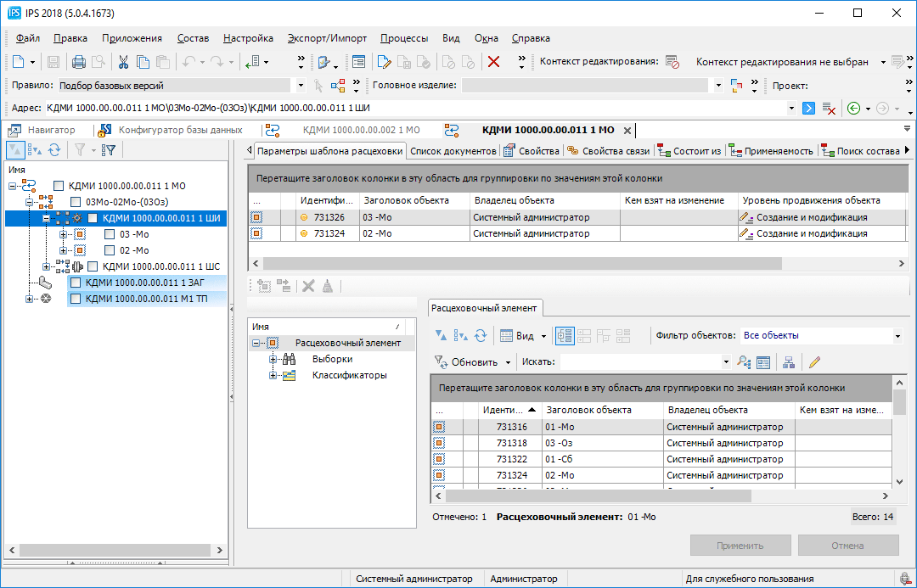Click the red X delete icon
Image resolution: width=917 pixels, height=588 pixels.
493,62
